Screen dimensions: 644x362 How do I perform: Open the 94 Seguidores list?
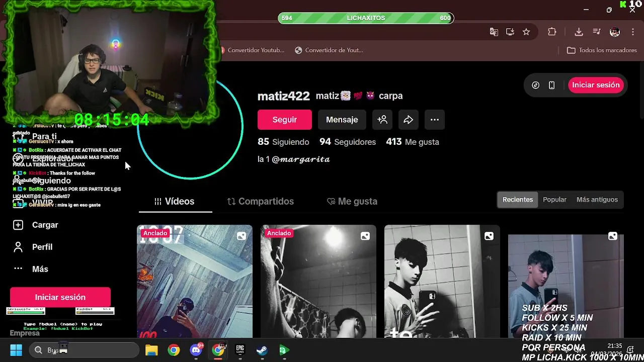[348, 142]
